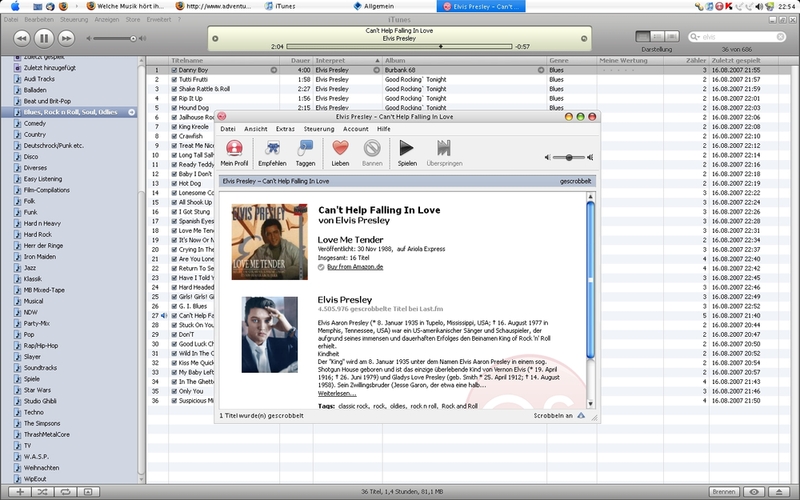The image size is (800, 500).
Task: Open the Datei menu in Last.fm window
Action: click(228, 129)
